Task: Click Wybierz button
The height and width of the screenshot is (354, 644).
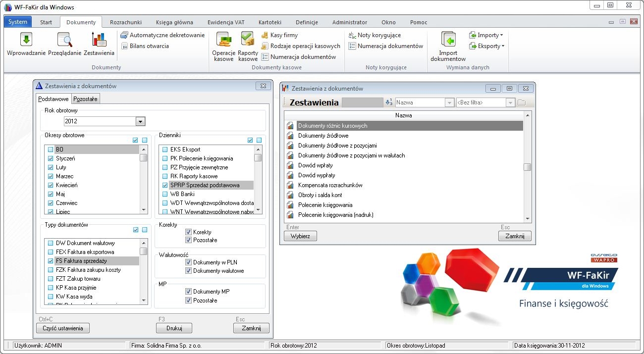Action: coord(300,236)
